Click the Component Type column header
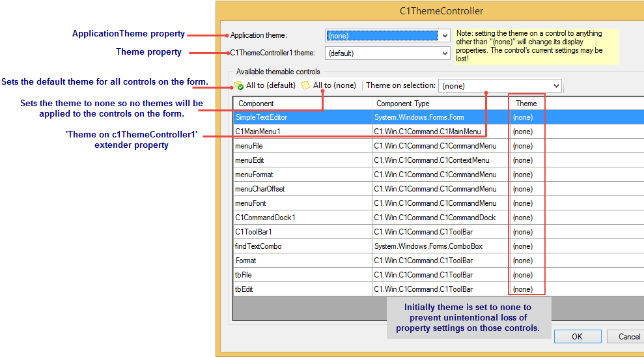 [440, 104]
